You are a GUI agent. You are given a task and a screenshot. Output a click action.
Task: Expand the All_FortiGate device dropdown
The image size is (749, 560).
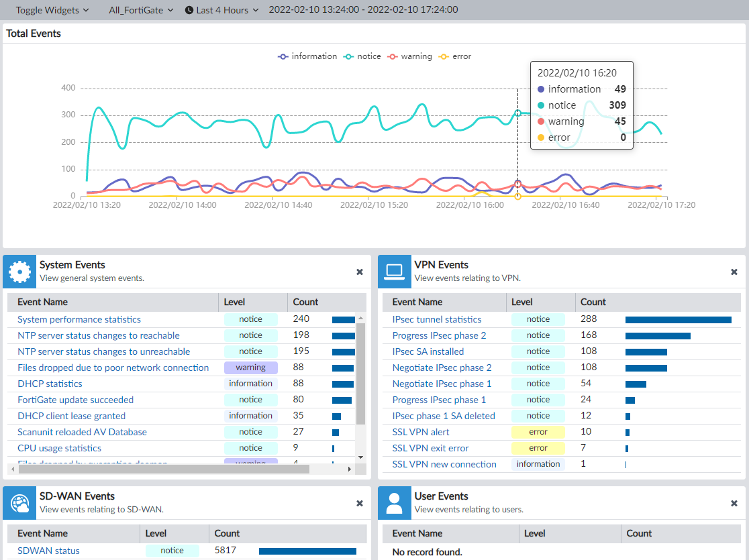click(x=141, y=10)
